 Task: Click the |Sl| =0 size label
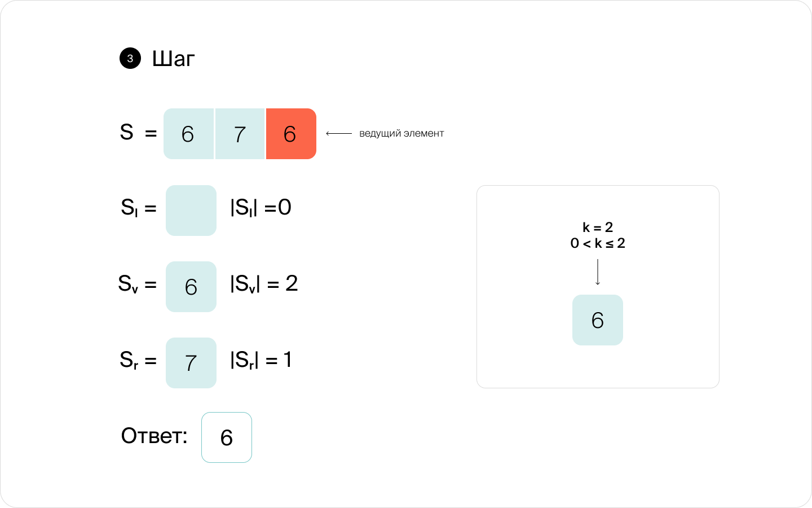(x=261, y=208)
